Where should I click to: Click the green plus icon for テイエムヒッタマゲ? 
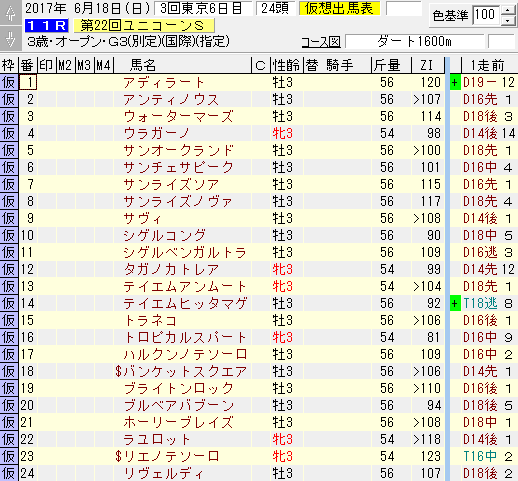pyautogui.click(x=455, y=304)
